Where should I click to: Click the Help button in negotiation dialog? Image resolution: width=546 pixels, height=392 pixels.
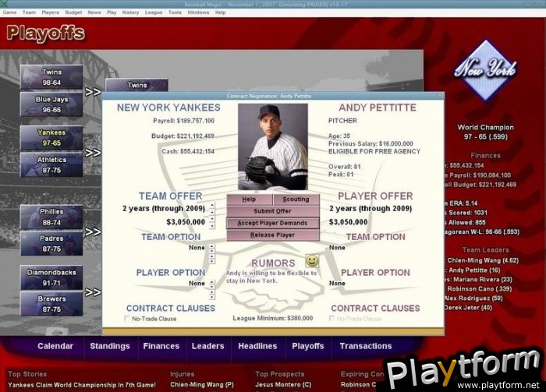250,200
